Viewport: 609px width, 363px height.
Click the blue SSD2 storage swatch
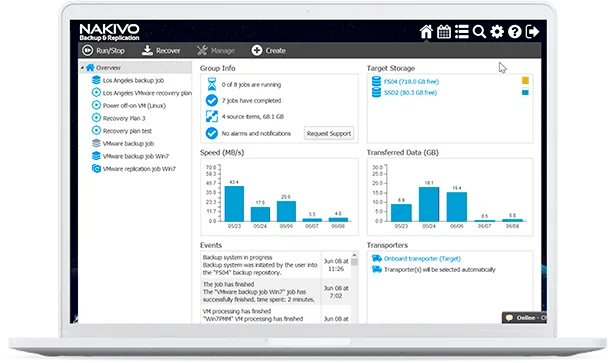[x=525, y=92]
